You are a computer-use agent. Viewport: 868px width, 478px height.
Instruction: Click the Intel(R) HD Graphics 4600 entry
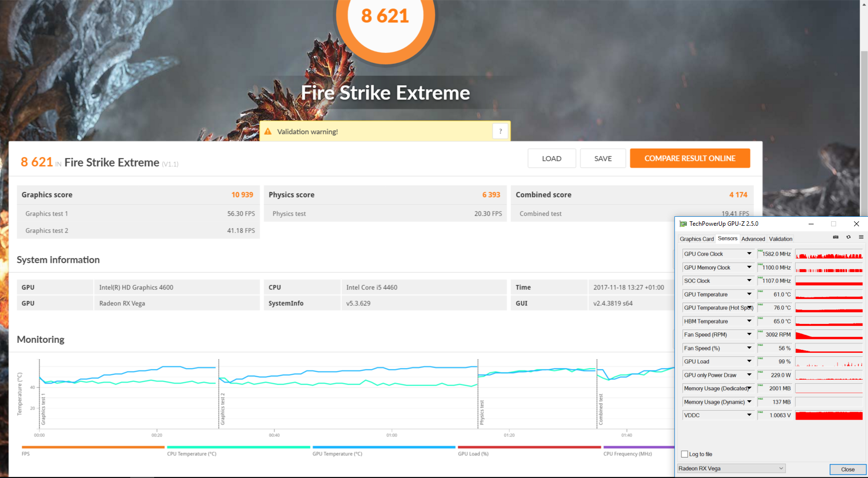[136, 287]
